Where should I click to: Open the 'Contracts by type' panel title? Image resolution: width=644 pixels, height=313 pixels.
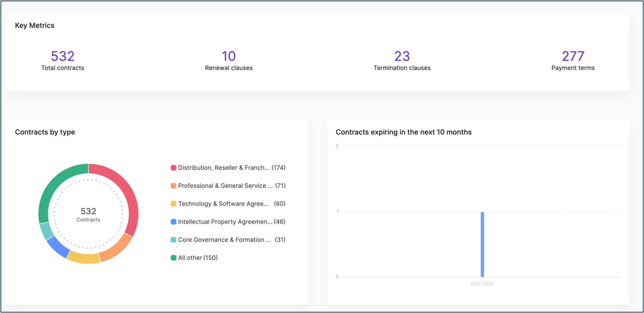point(45,132)
